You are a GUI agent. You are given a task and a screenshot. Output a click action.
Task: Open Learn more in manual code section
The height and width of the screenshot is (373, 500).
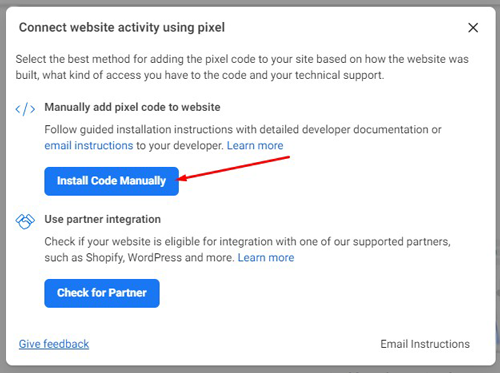coord(255,146)
